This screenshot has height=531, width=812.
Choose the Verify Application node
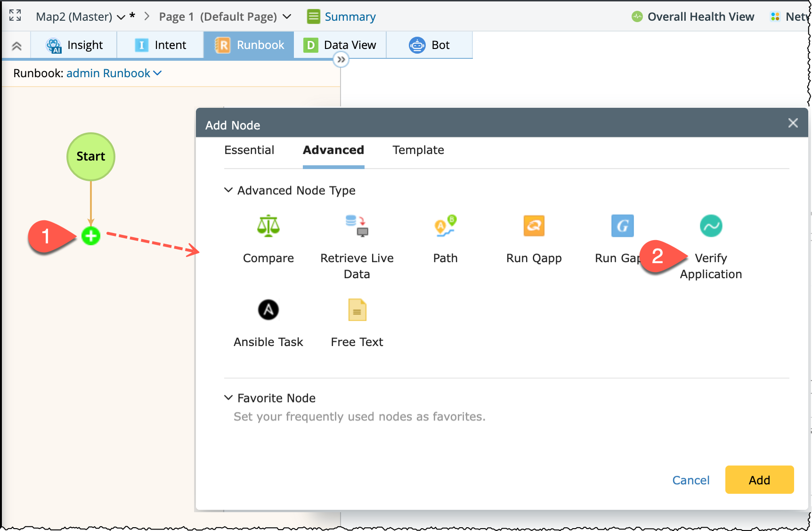[x=711, y=226]
